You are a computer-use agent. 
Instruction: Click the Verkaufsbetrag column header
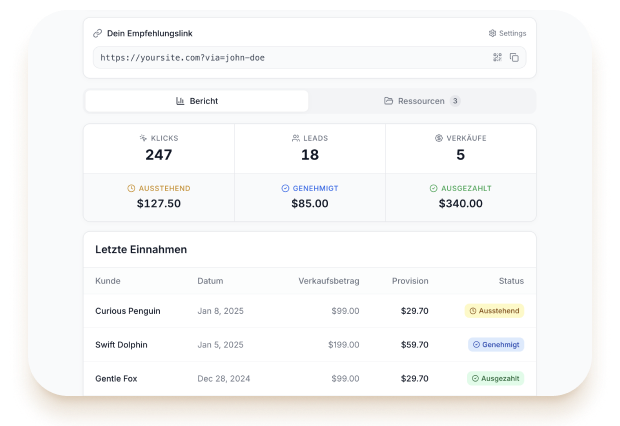pos(329,281)
